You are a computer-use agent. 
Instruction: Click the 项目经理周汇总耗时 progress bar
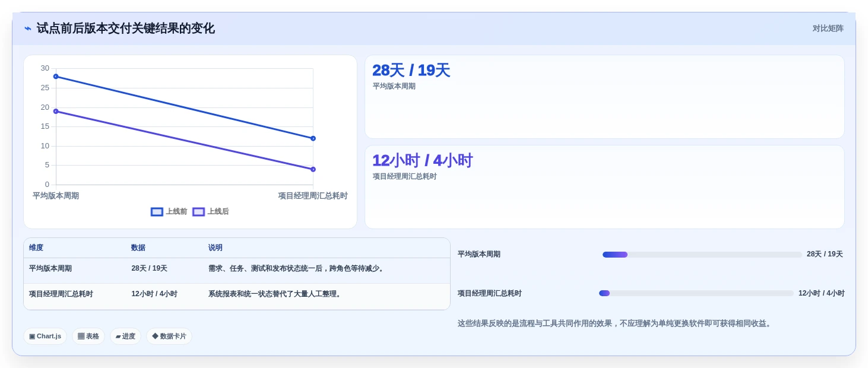(x=696, y=293)
